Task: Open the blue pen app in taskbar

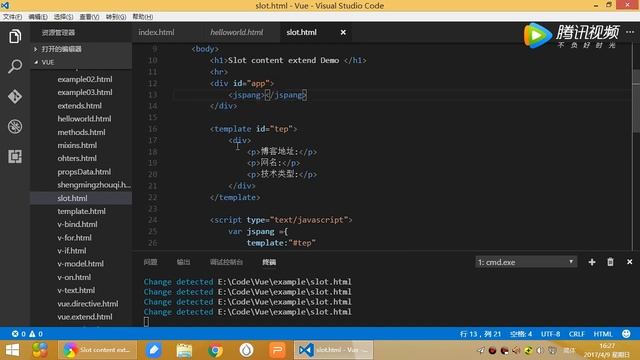Action: [x=153, y=350]
